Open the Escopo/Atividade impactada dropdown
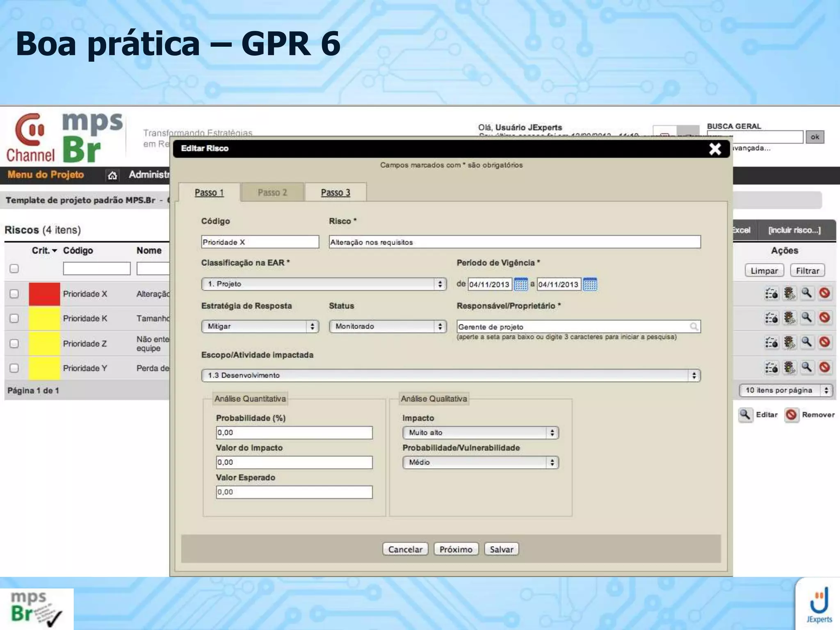This screenshot has width=840, height=630. pos(451,375)
